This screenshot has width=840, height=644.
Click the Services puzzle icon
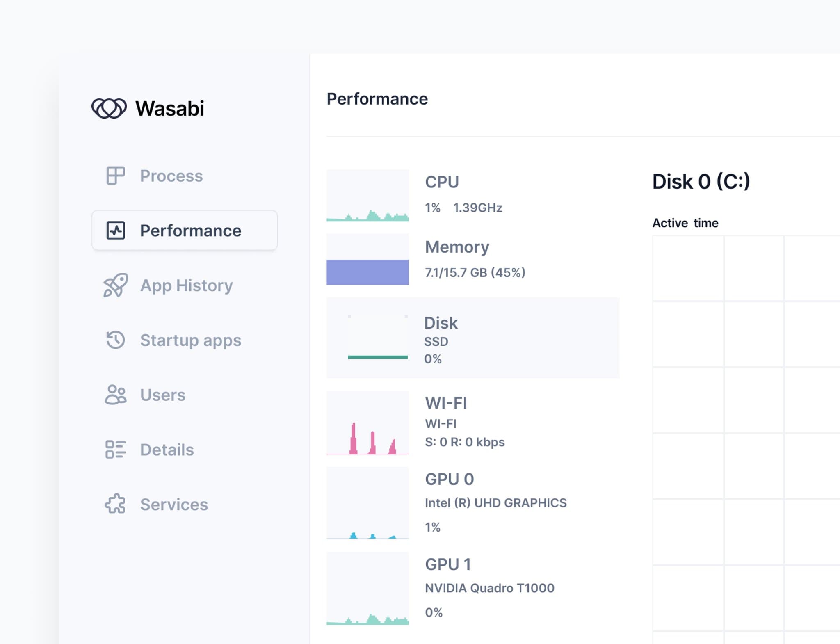point(115,504)
